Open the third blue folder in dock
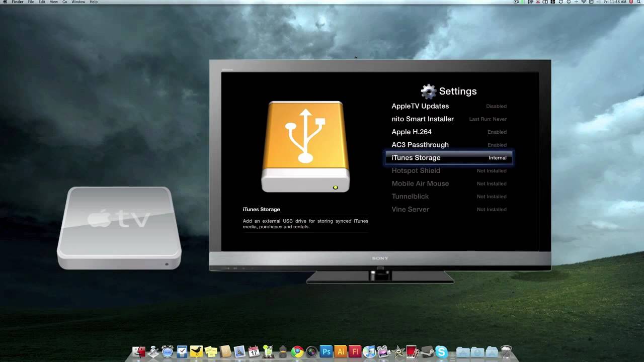The image size is (644, 362). pyautogui.click(x=492, y=352)
